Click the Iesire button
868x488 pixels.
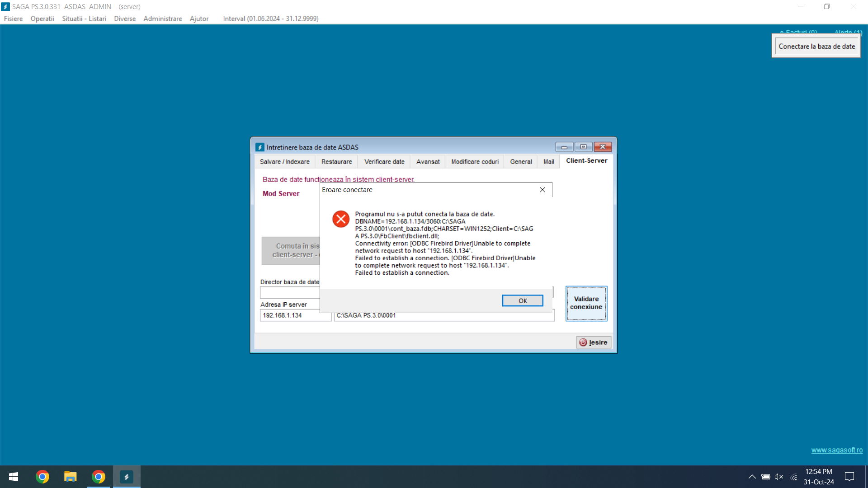[x=594, y=343]
